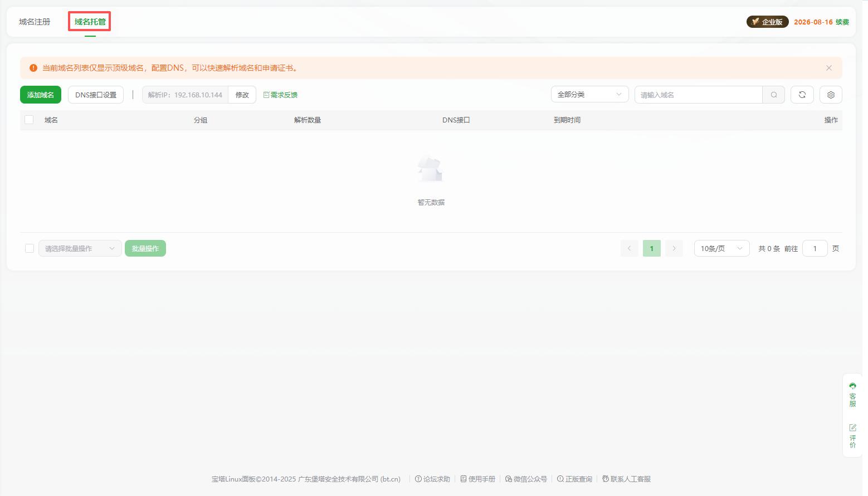Toggle select-all checkbox in table header

pos(30,120)
